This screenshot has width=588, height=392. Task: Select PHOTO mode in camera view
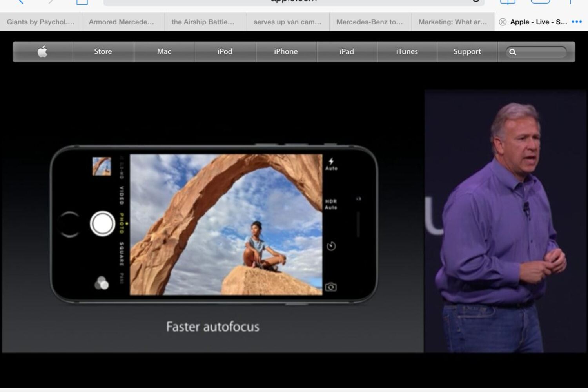click(x=122, y=223)
